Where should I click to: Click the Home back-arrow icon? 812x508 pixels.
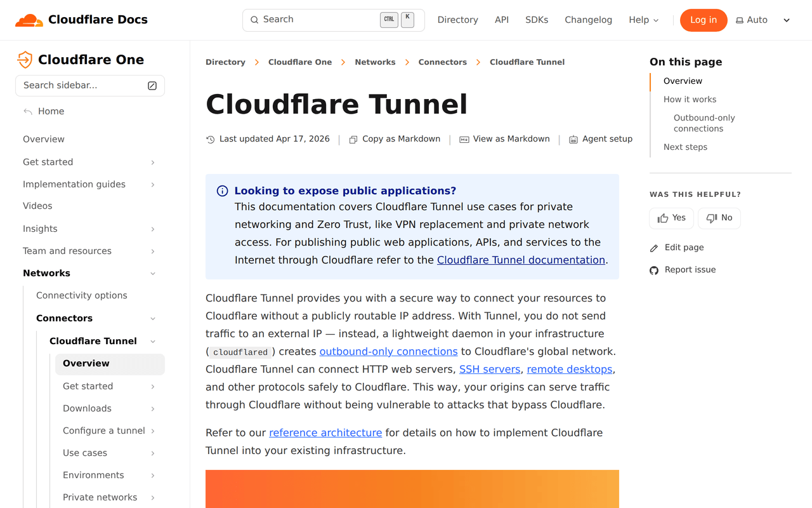28,112
